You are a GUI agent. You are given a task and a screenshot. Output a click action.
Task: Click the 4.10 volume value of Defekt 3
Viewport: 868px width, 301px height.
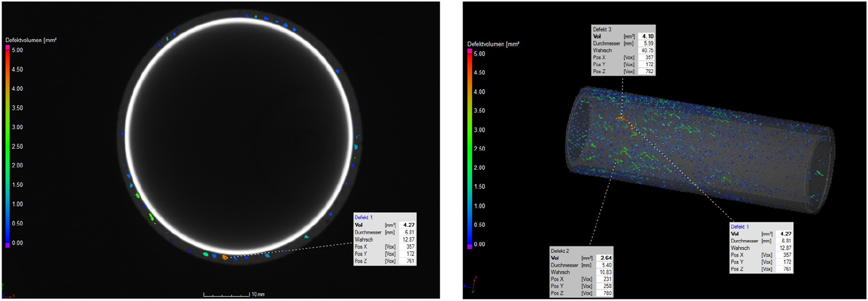(648, 36)
